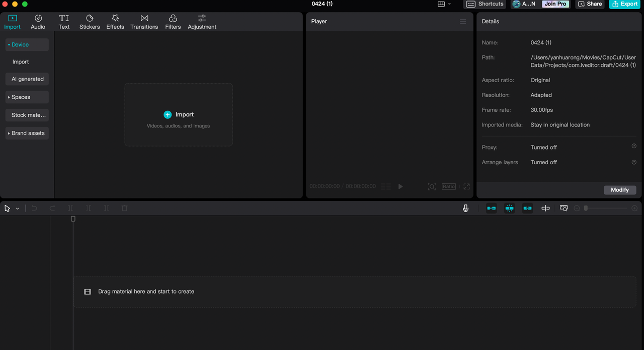Screen dimensions: 644x350
Task: Click the timeline playhead marker
Action: [73, 219]
